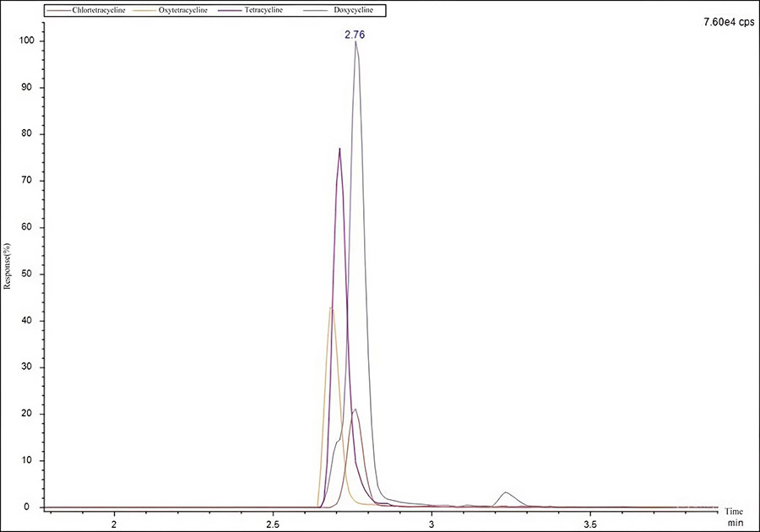Select the Chlortetracycline legend label
This screenshot has width=760, height=532.
[99, 11]
